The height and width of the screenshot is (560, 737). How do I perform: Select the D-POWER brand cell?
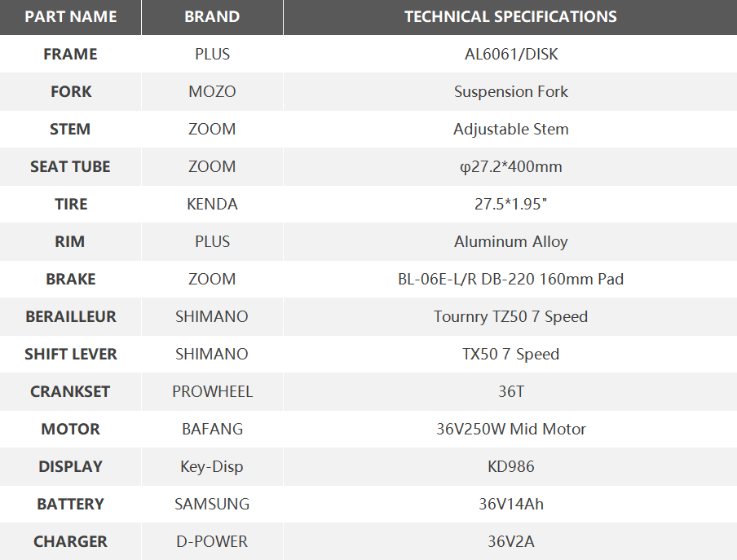coord(212,542)
